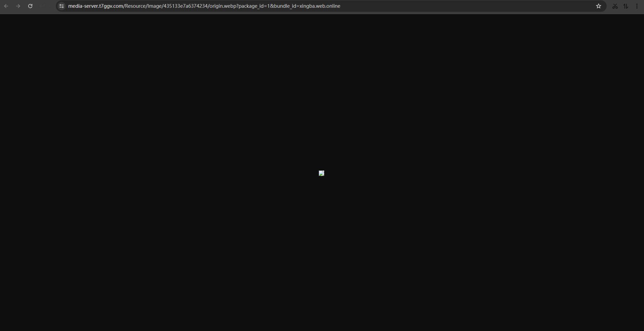Select the broken image placeholder
Viewport: 644px width, 331px height.
tap(321, 173)
